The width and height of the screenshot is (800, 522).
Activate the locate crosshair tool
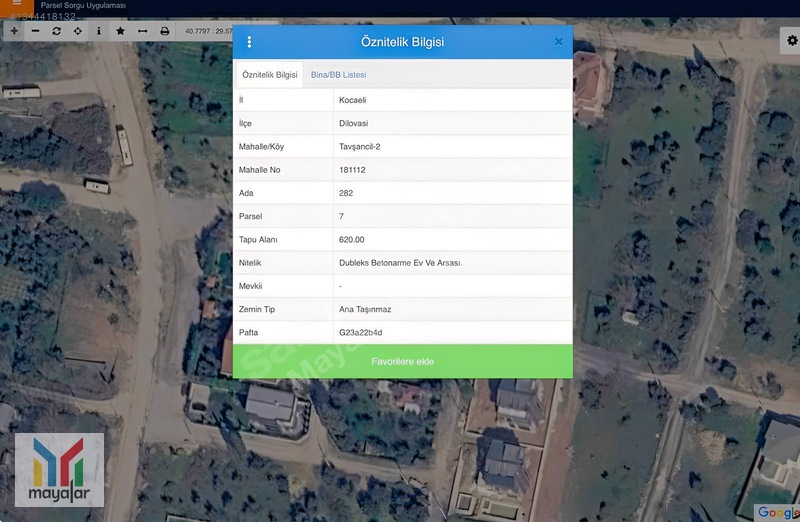[x=78, y=31]
